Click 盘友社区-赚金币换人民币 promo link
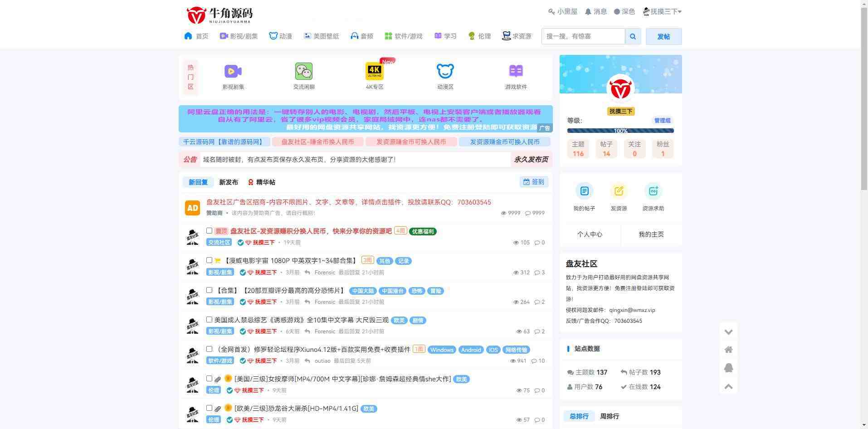The width and height of the screenshot is (868, 429). 318,142
